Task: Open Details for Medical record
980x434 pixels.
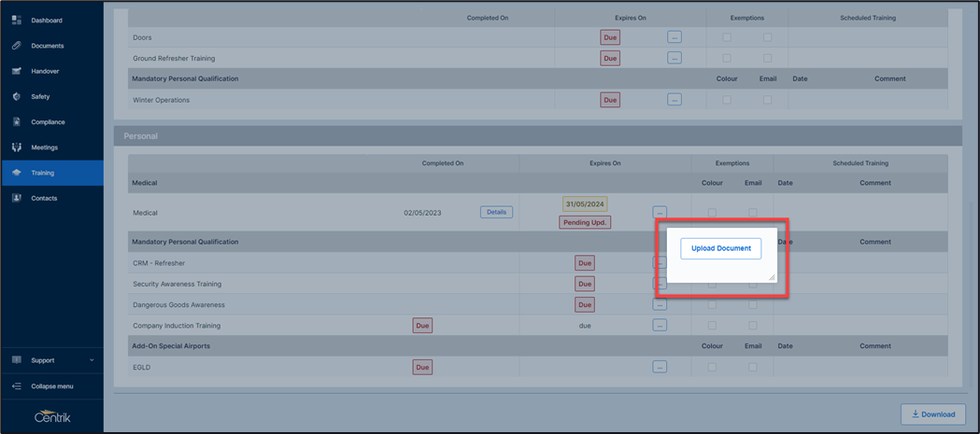Action: (x=496, y=212)
